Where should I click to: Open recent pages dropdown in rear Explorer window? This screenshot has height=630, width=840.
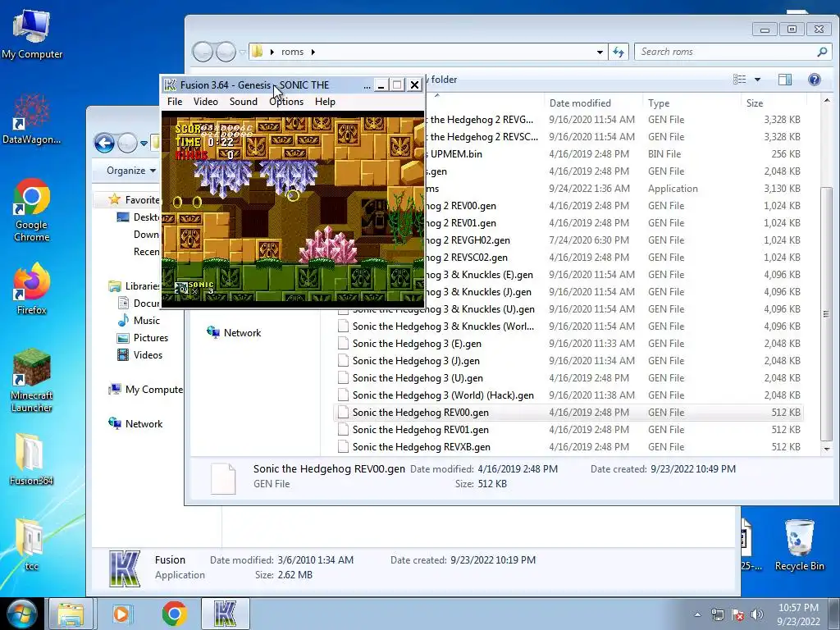pyautogui.click(x=144, y=144)
